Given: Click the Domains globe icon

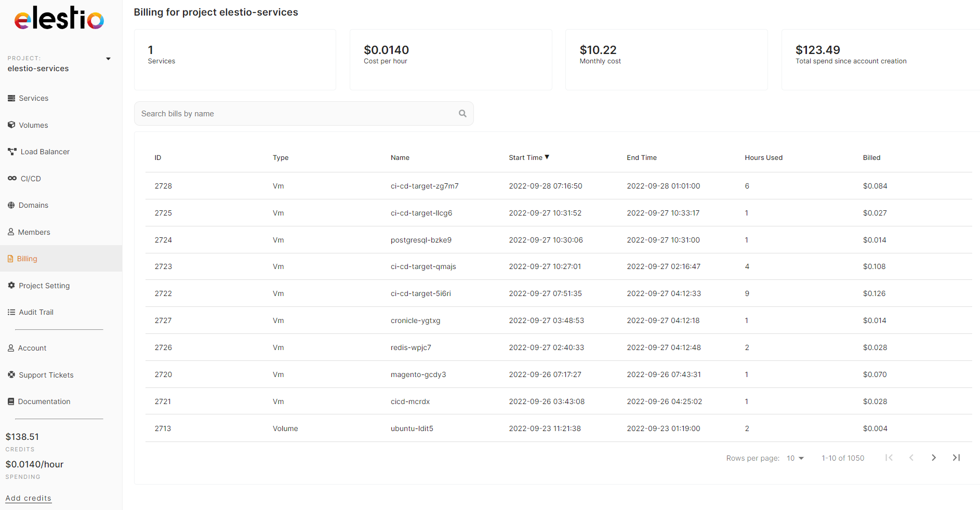Looking at the screenshot, I should pos(11,205).
